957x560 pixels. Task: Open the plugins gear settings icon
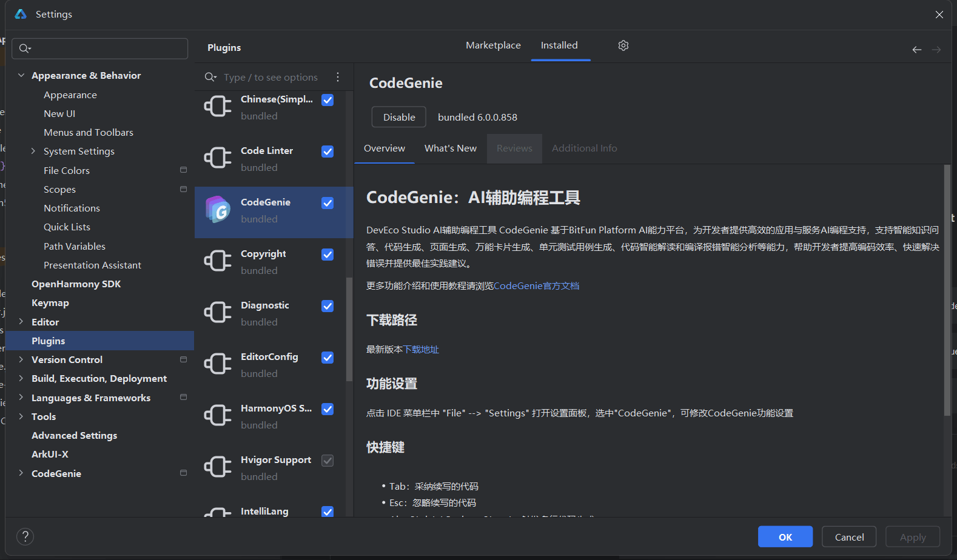623,45
